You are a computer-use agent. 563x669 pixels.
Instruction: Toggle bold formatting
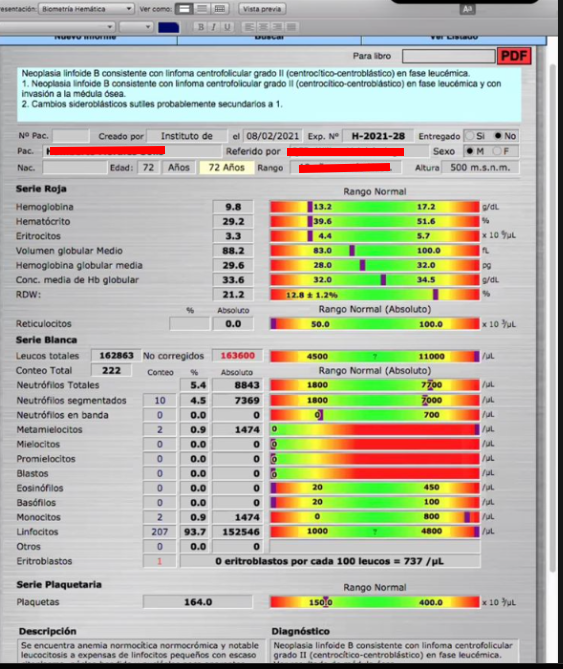[201, 27]
